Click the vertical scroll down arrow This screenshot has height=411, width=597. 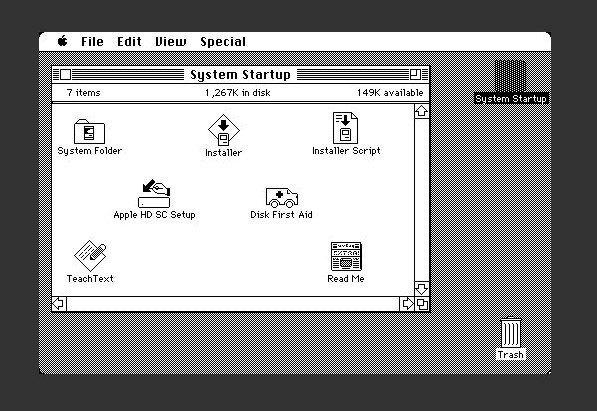tap(422, 289)
